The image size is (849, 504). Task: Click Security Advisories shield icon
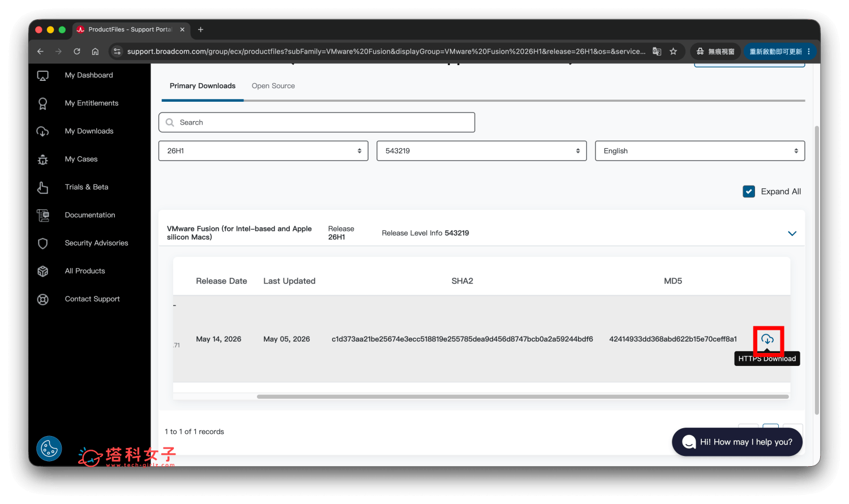(x=42, y=243)
